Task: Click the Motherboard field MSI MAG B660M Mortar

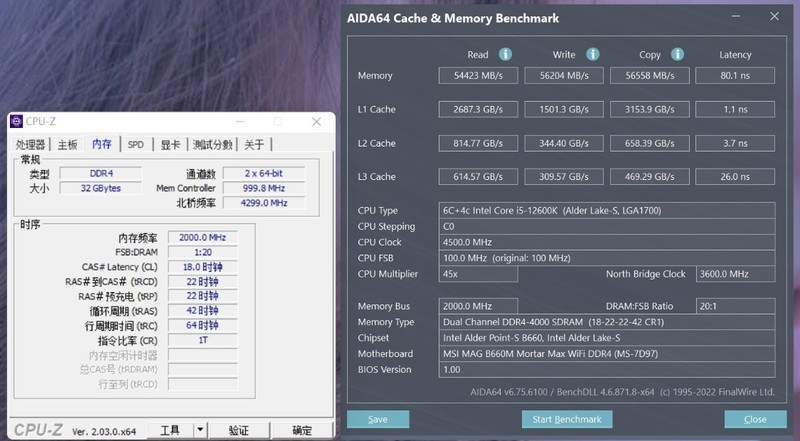Action: coord(607,354)
